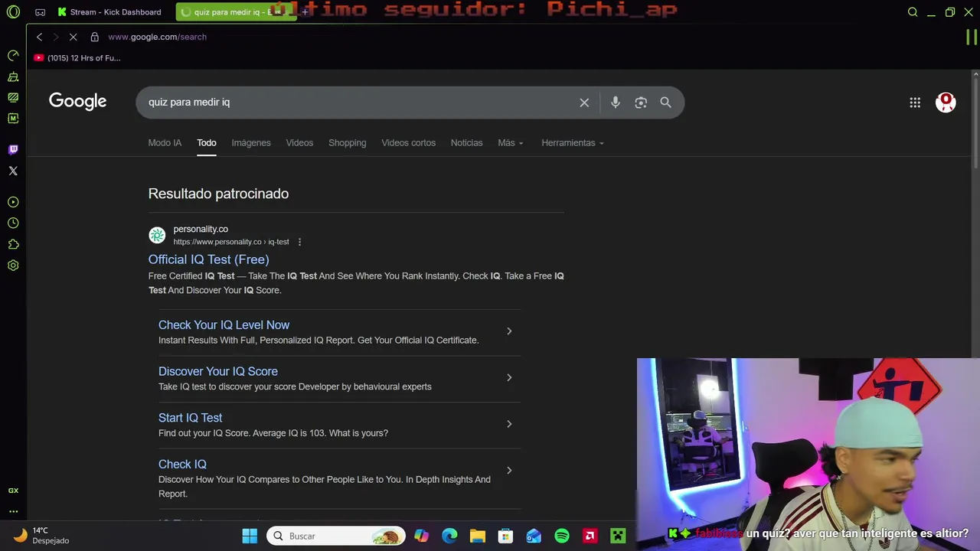Screen dimensions: 980x551
Task: Click chevron beside Check Your IQ Level Now
Action: pos(509,331)
